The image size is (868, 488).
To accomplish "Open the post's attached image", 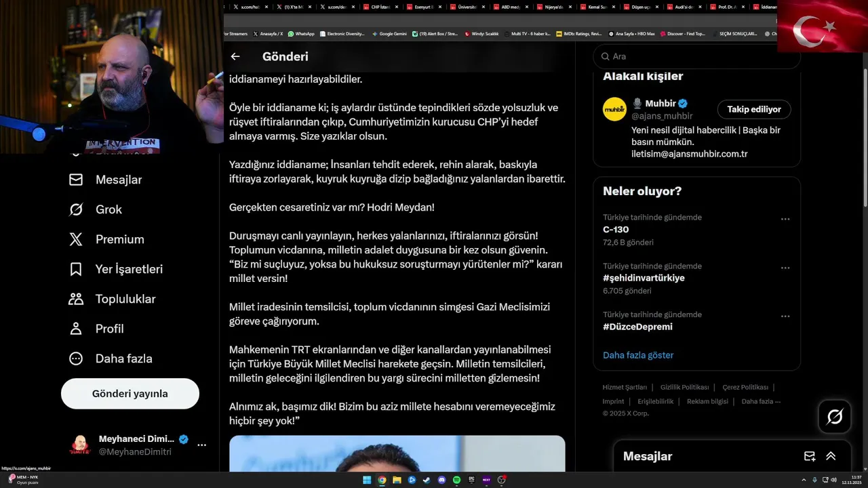I will pyautogui.click(x=397, y=453).
